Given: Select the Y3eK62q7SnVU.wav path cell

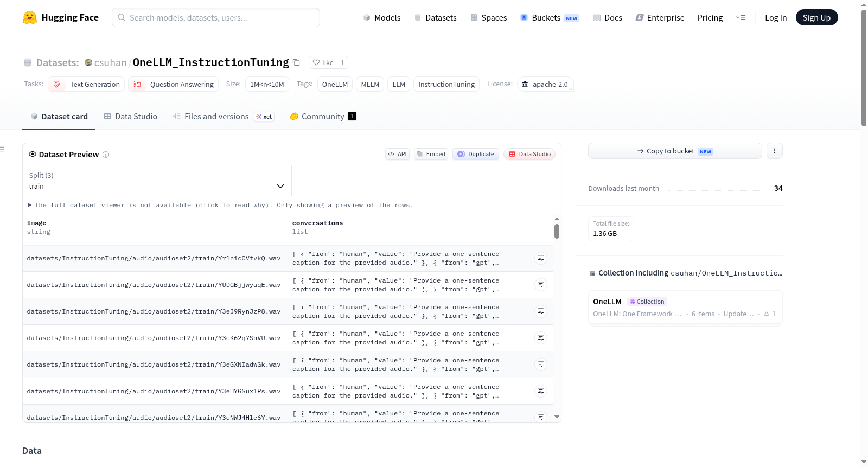Looking at the screenshot, I should [x=155, y=338].
